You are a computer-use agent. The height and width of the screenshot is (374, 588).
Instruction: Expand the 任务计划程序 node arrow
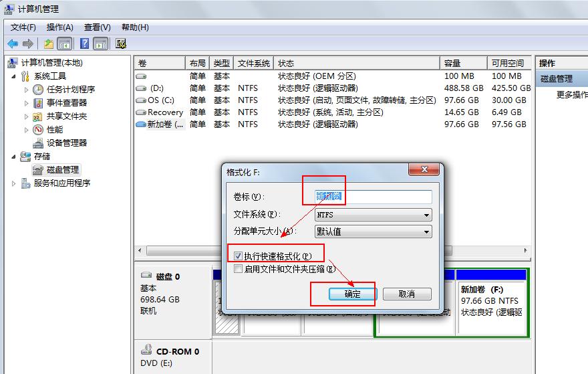[x=26, y=90]
